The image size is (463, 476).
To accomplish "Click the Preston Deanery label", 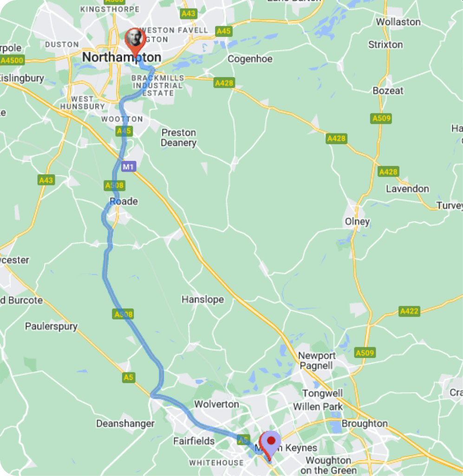I will click(179, 138).
